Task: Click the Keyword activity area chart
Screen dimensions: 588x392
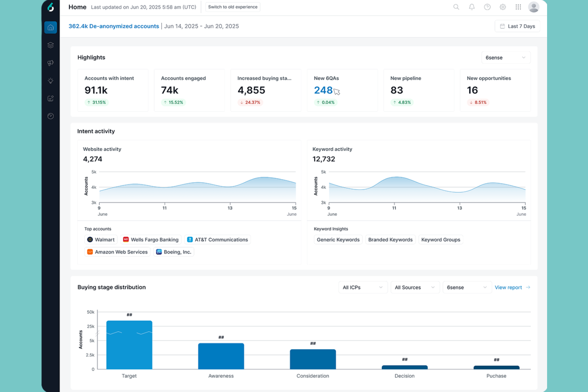Action: click(427, 190)
